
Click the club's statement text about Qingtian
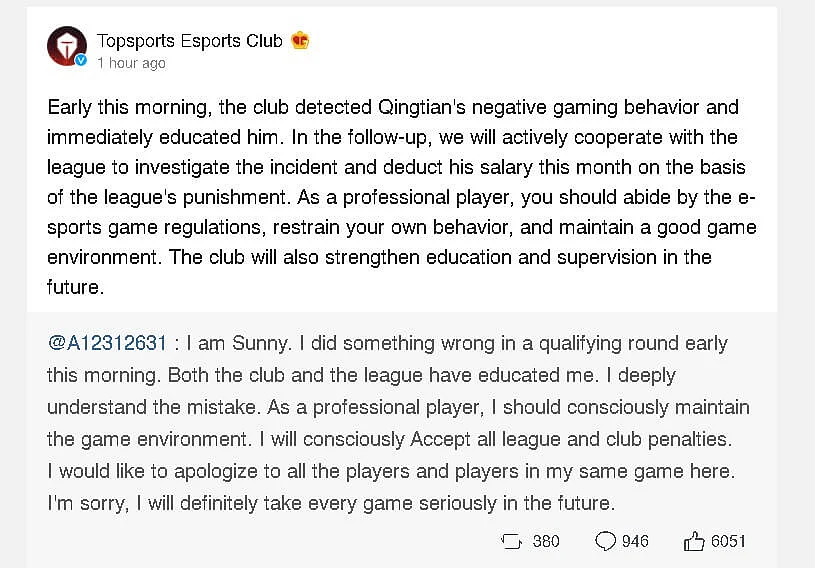pos(401,197)
